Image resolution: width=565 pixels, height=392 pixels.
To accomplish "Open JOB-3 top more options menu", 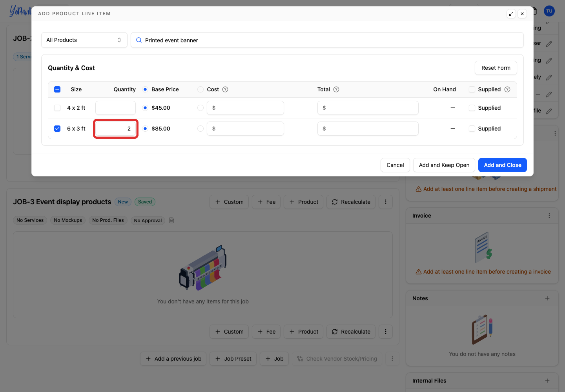I will [386, 202].
